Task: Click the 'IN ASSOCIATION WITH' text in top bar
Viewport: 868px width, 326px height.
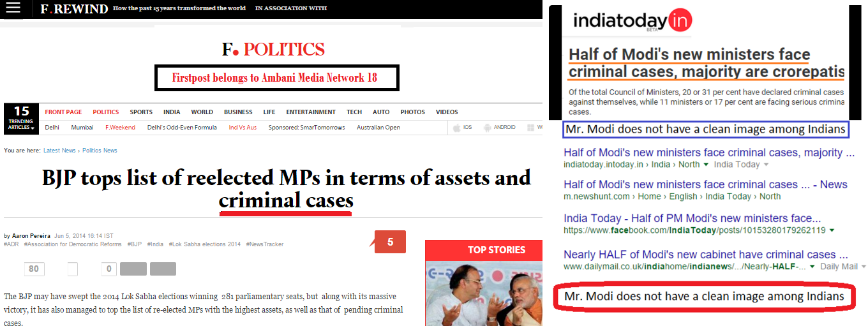Action: 291,9
